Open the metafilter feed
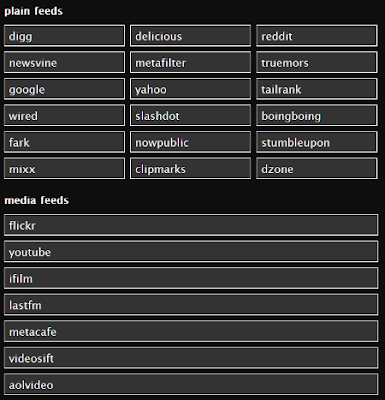385x400 pixels. (190, 62)
